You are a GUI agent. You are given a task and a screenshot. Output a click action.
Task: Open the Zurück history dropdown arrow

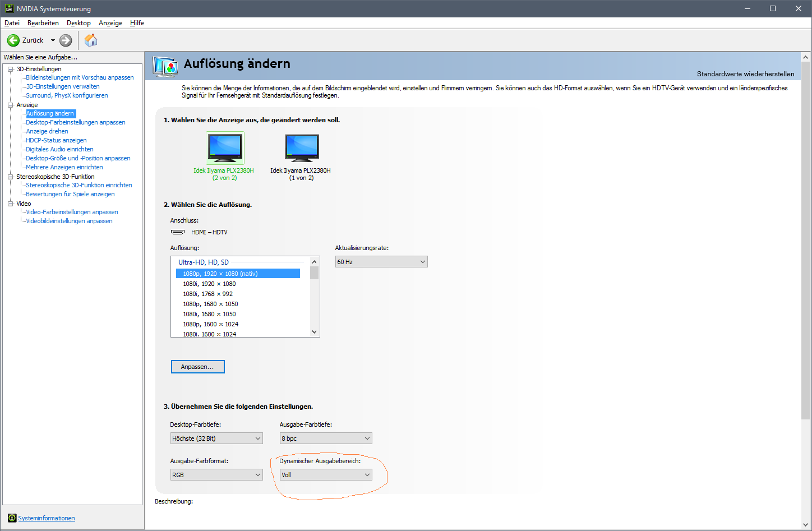point(53,40)
